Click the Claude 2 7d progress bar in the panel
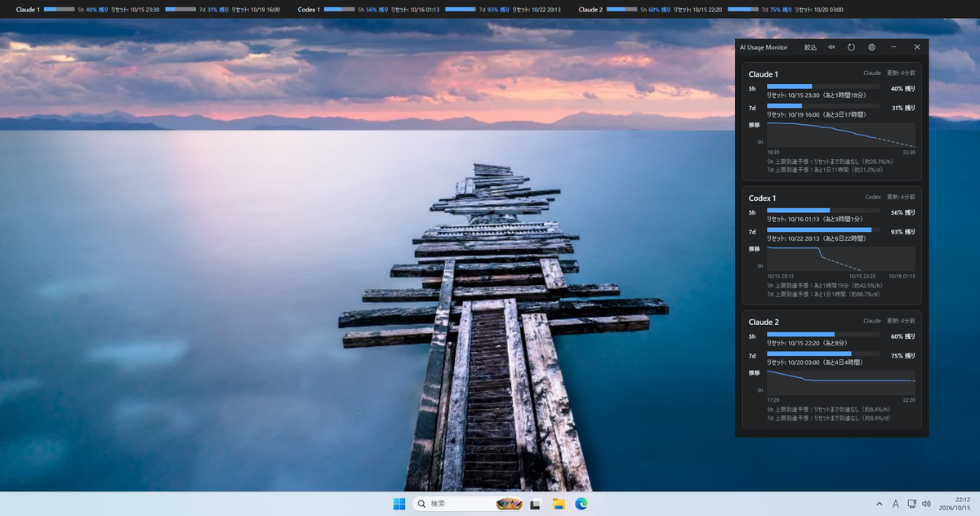This screenshot has height=516, width=980. click(x=823, y=354)
